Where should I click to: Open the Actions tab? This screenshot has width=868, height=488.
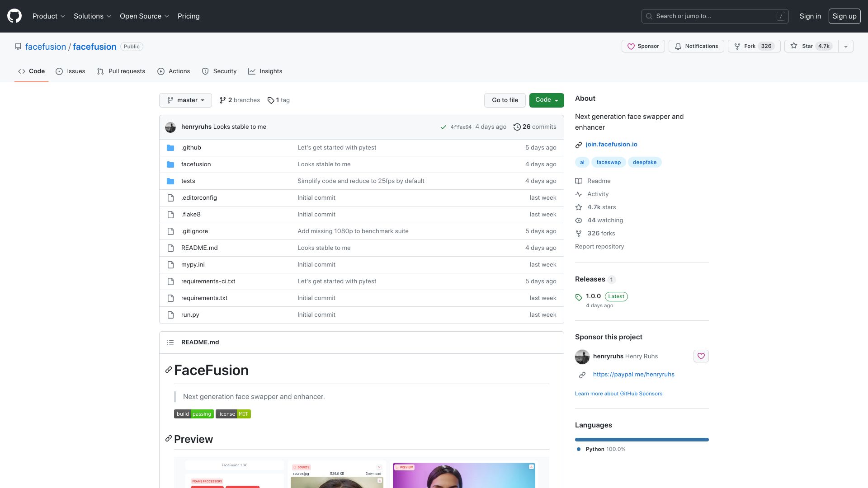point(174,71)
